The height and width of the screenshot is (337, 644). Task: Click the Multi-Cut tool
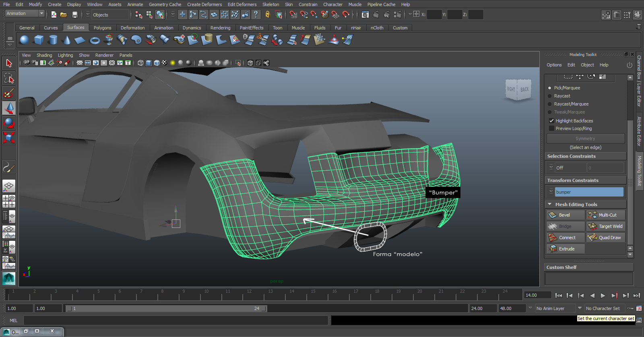click(x=606, y=215)
